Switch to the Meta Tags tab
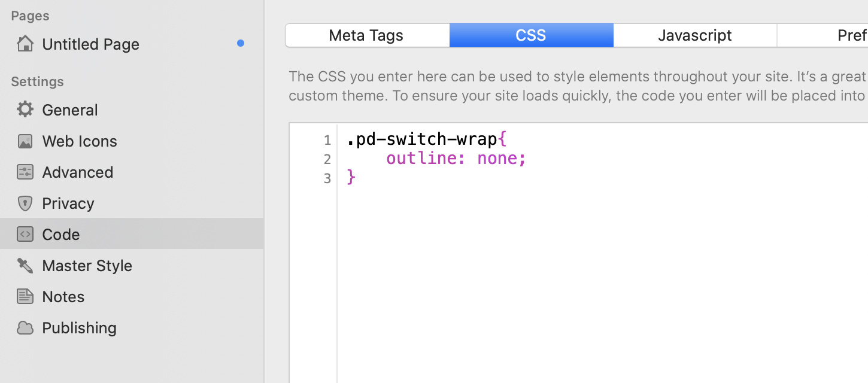This screenshot has height=383, width=868. tap(367, 35)
